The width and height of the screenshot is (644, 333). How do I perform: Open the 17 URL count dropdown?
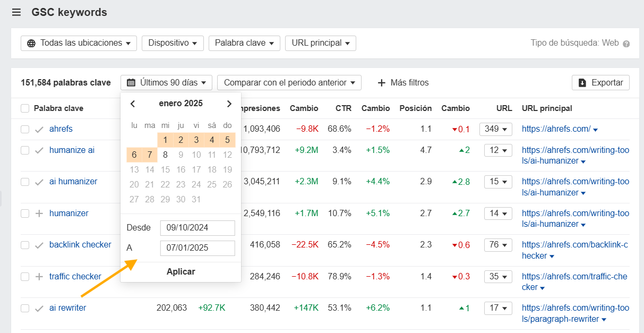[498, 308]
